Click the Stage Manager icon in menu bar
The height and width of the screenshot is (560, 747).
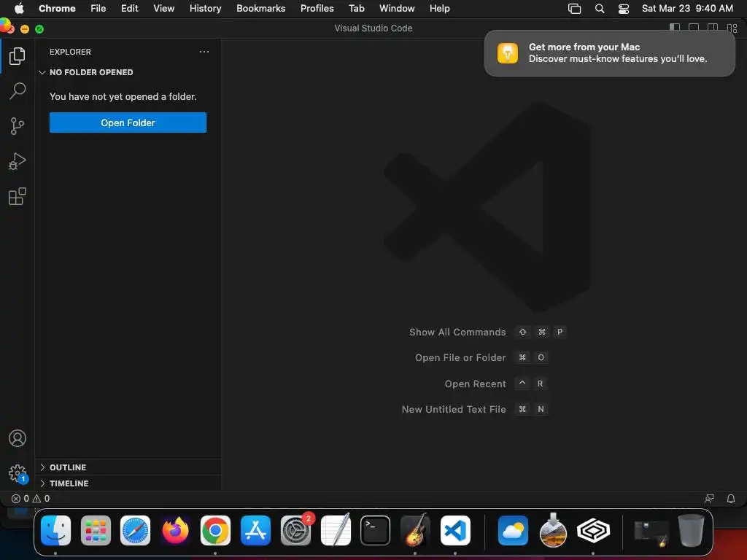(575, 9)
